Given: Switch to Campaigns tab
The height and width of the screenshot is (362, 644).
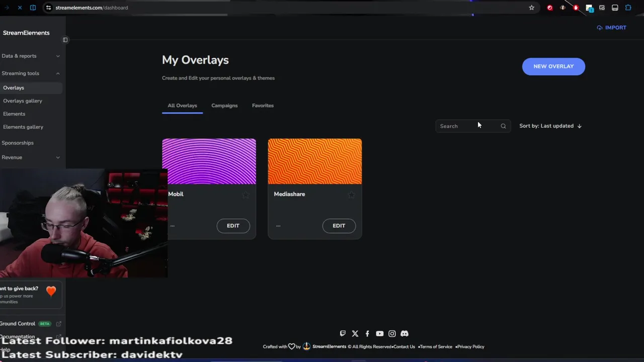Looking at the screenshot, I should [x=224, y=106].
